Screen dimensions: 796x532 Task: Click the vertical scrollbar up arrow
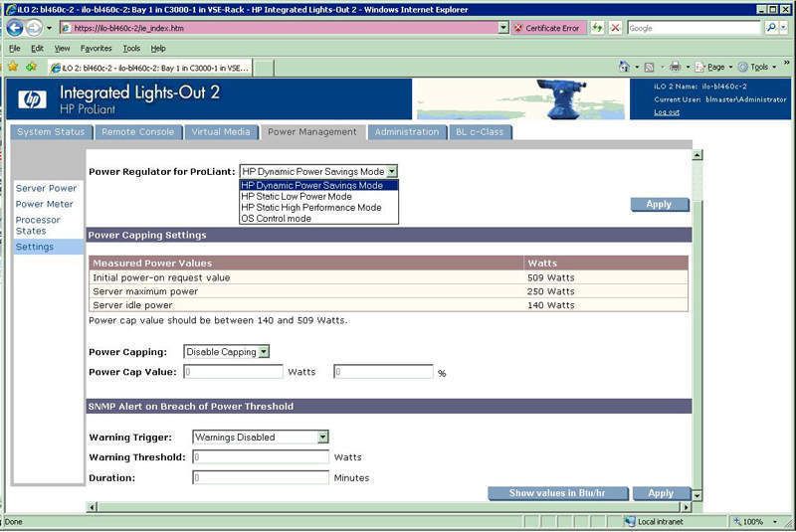697,155
